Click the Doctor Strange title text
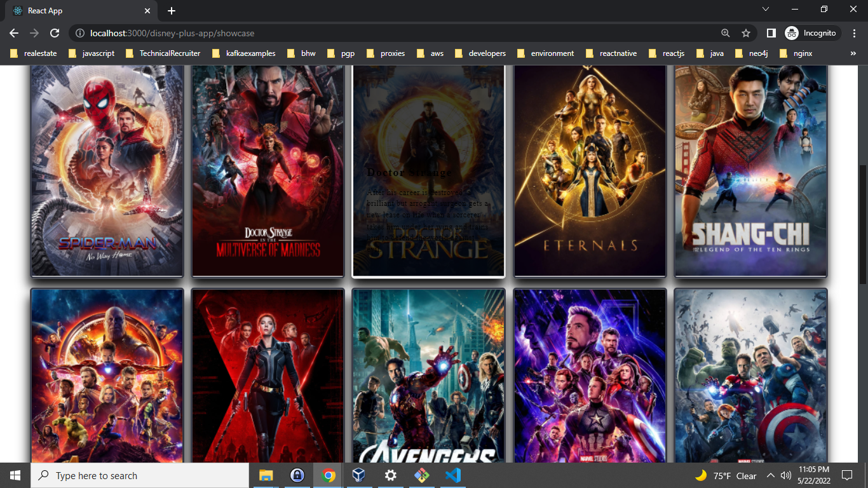868x488 pixels. point(409,173)
